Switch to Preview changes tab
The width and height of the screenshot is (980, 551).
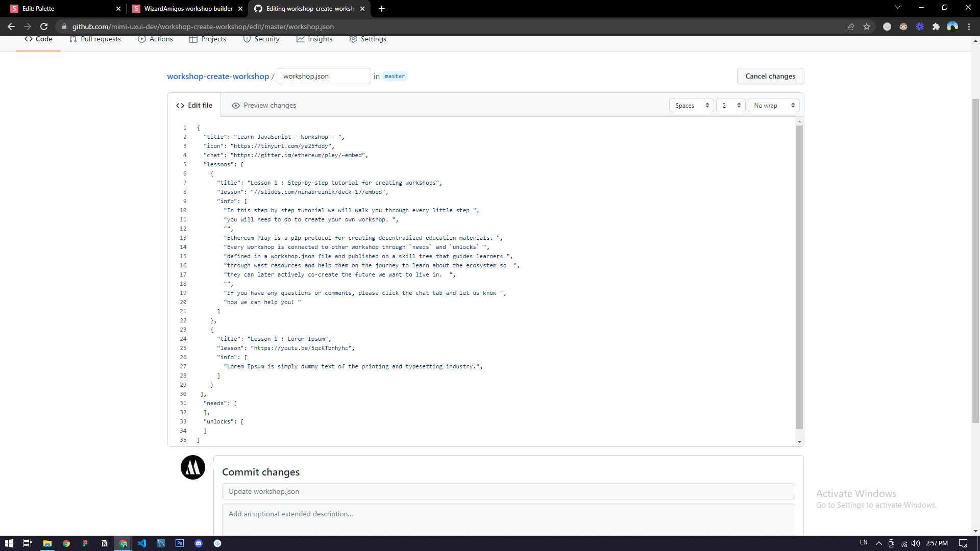pyautogui.click(x=264, y=106)
